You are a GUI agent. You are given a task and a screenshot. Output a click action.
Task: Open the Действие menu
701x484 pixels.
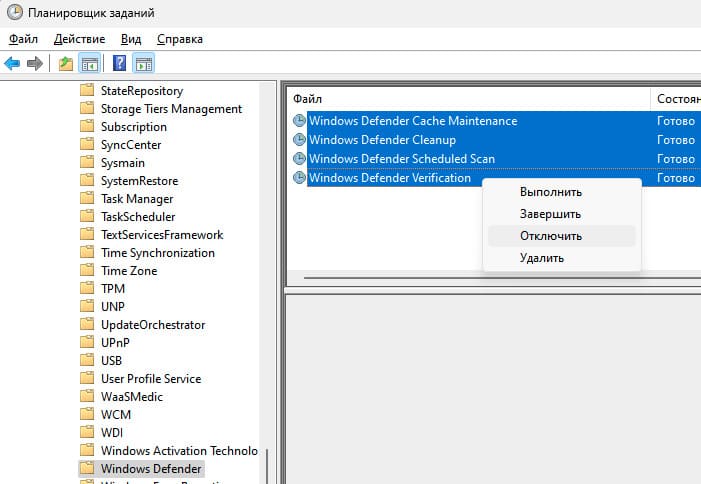click(x=79, y=39)
